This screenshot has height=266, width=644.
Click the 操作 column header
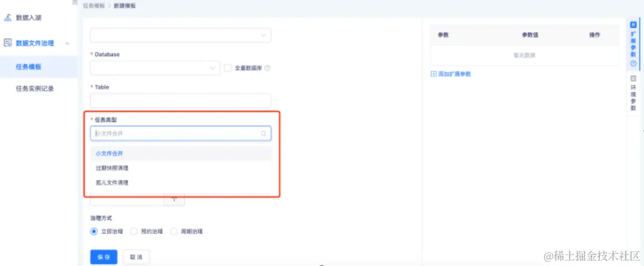[x=594, y=35]
